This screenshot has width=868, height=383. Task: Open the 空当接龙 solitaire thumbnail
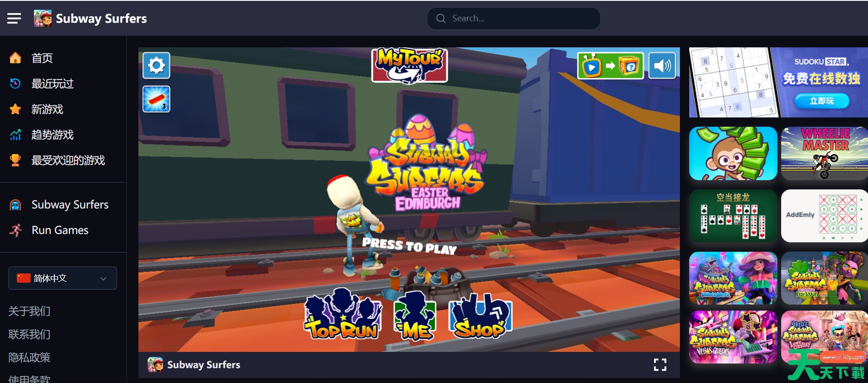click(x=733, y=216)
